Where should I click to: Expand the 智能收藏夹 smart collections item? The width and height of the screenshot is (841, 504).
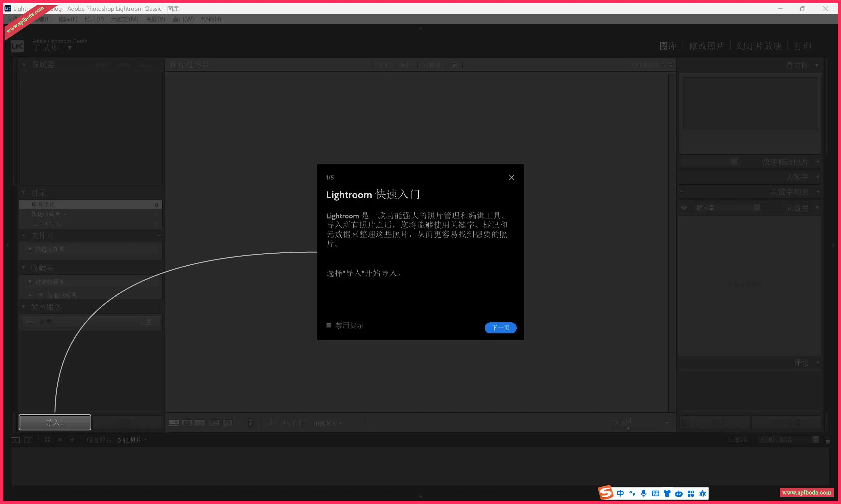30,295
